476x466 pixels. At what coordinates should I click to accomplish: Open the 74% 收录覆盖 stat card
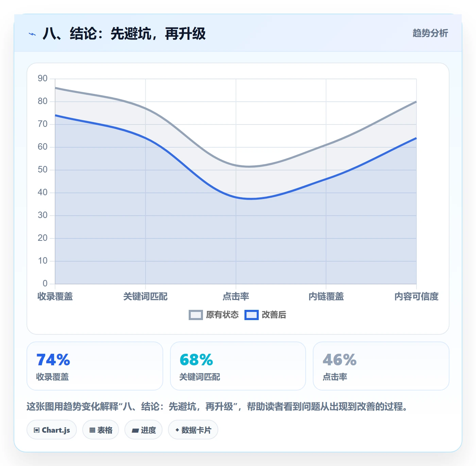95,366
